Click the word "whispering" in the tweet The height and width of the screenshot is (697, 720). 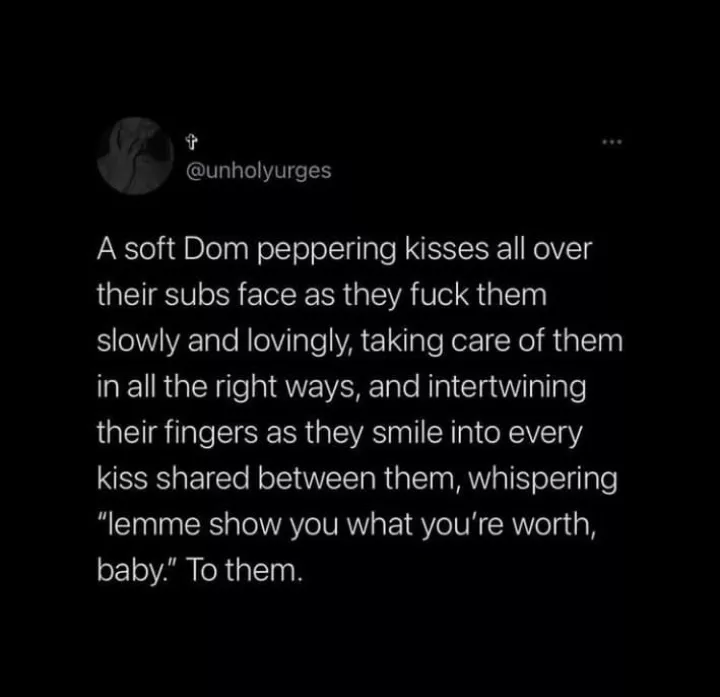click(543, 479)
